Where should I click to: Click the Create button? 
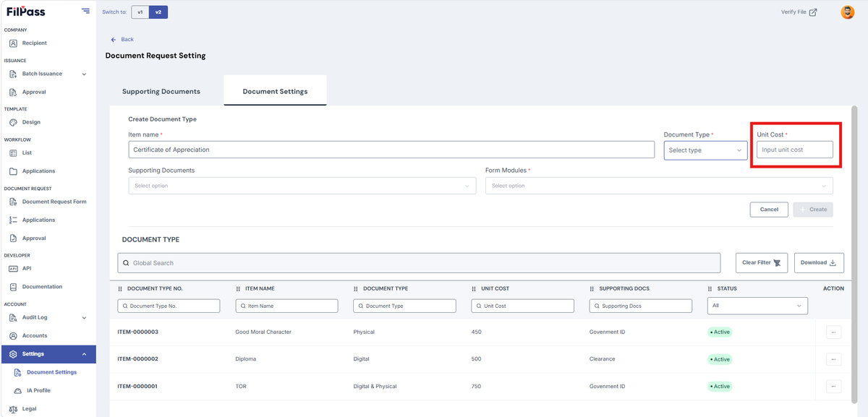pos(813,210)
